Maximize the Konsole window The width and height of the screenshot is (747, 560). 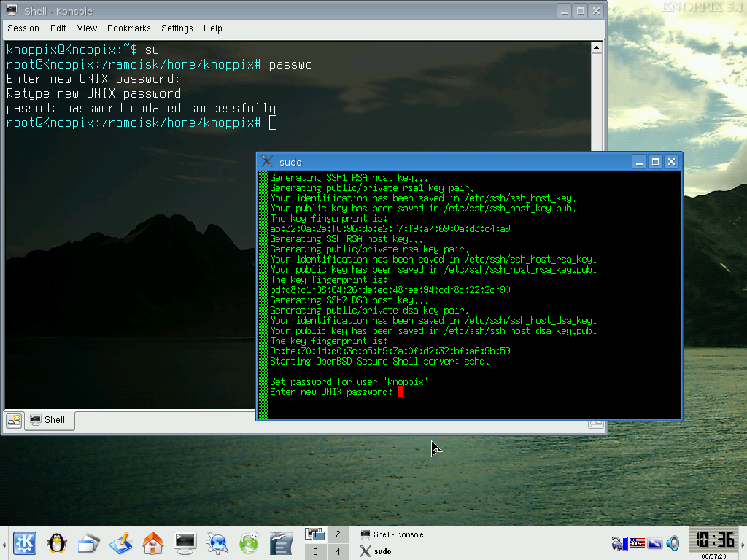580,10
